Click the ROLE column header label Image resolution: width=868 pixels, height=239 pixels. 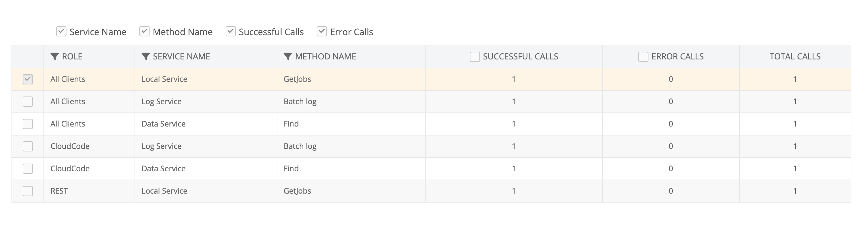coord(72,56)
